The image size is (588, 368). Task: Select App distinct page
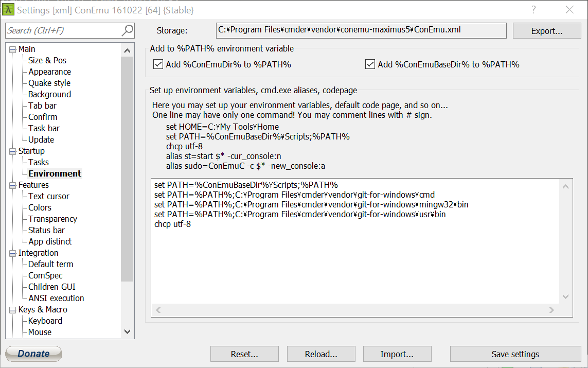click(x=50, y=241)
